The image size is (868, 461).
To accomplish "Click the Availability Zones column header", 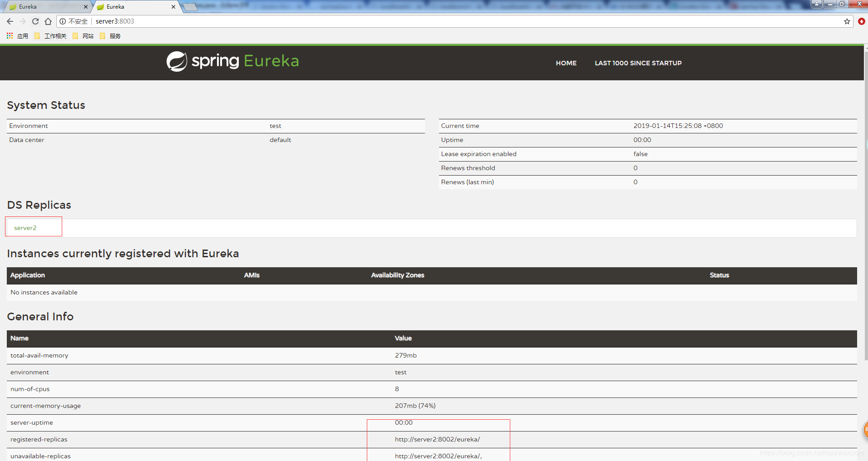I will coord(398,275).
